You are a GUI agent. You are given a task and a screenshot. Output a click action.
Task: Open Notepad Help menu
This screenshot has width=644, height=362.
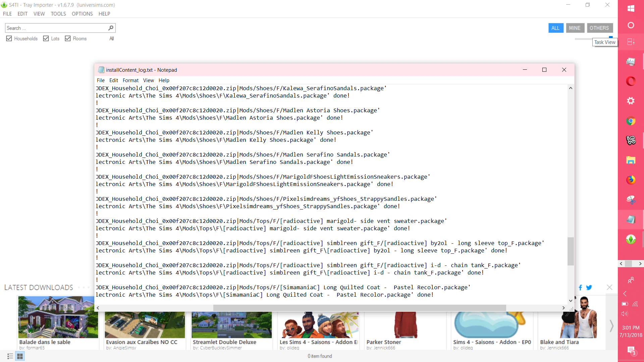click(x=164, y=80)
